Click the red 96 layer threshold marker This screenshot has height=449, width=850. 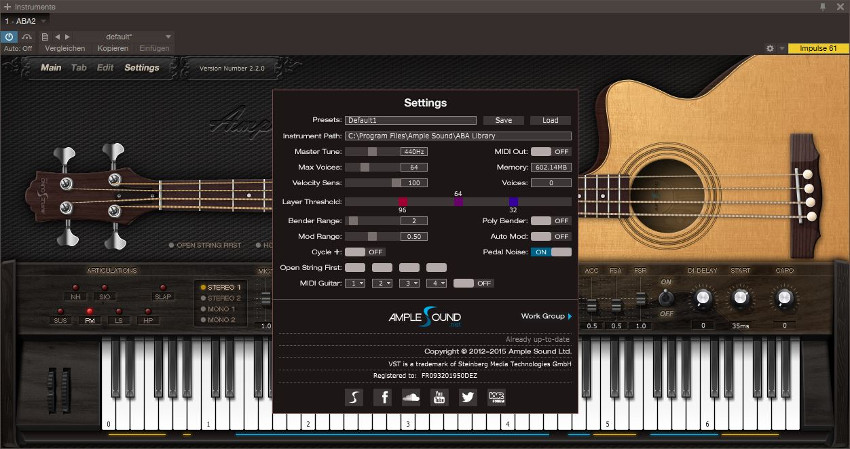click(402, 202)
